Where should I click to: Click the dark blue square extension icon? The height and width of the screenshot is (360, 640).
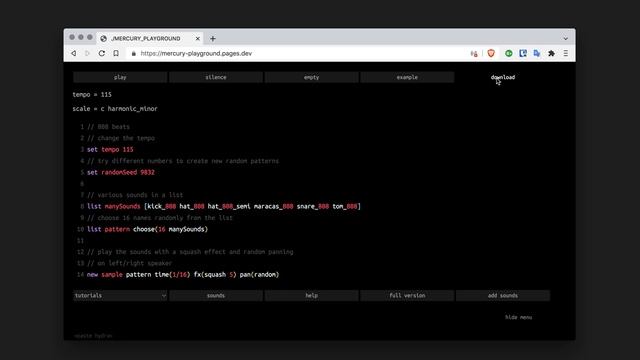tap(523, 53)
